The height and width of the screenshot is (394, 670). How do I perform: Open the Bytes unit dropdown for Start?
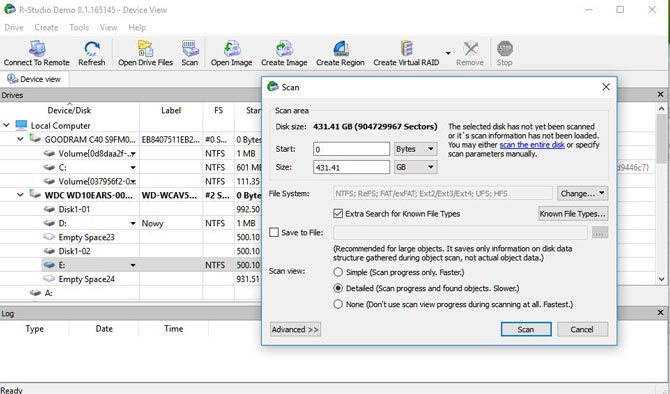pyautogui.click(x=415, y=149)
